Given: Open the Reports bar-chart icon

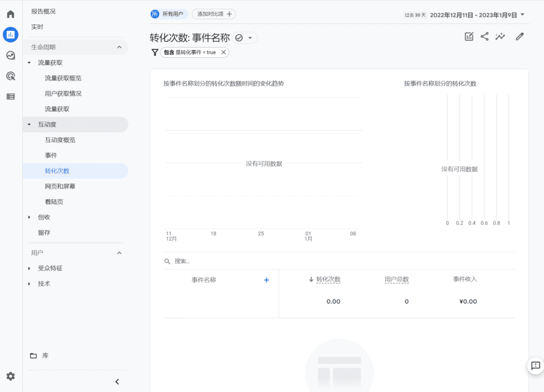Looking at the screenshot, I should pyautogui.click(x=11, y=35).
